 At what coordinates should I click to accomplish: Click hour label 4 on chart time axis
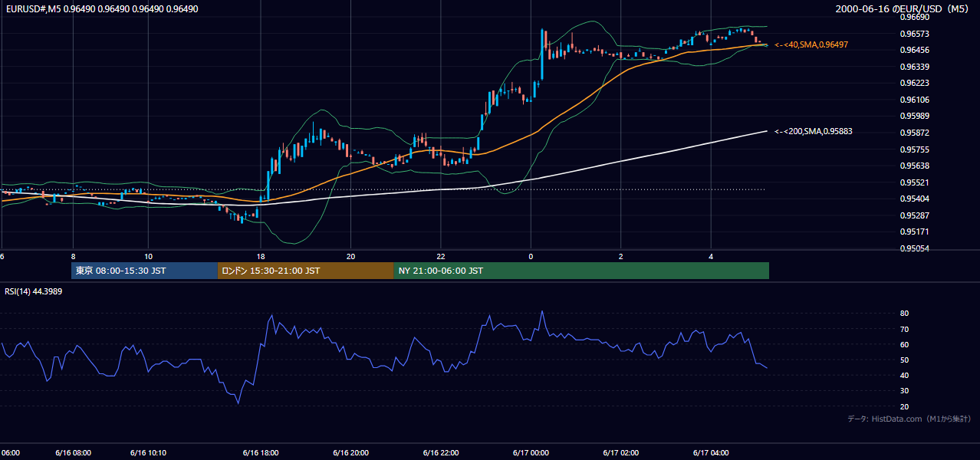click(x=711, y=257)
